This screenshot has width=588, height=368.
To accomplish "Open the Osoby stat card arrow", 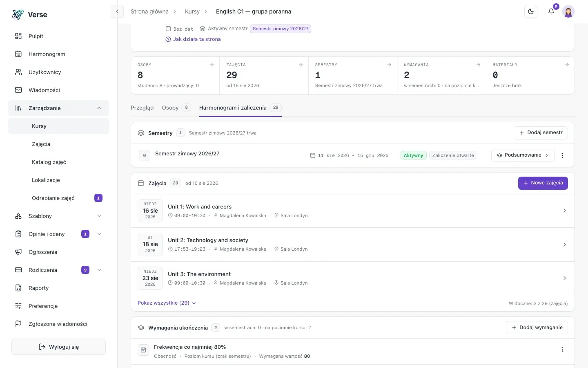I will coord(212,65).
